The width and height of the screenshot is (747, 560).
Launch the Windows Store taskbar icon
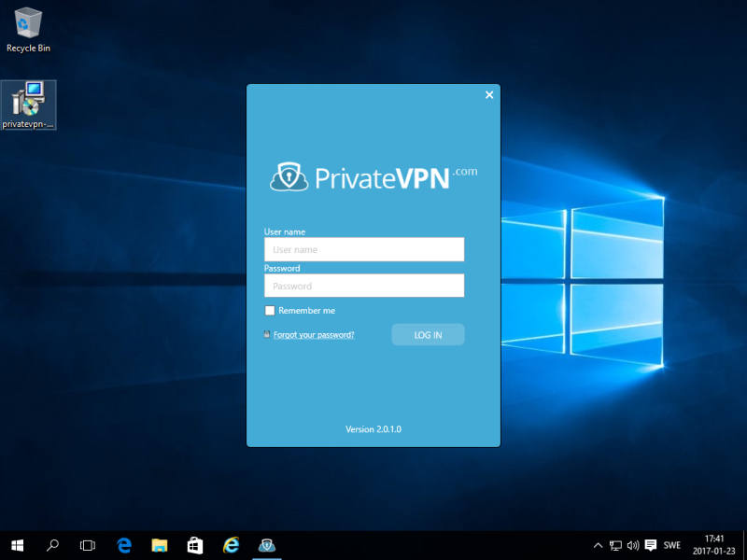tap(195, 545)
